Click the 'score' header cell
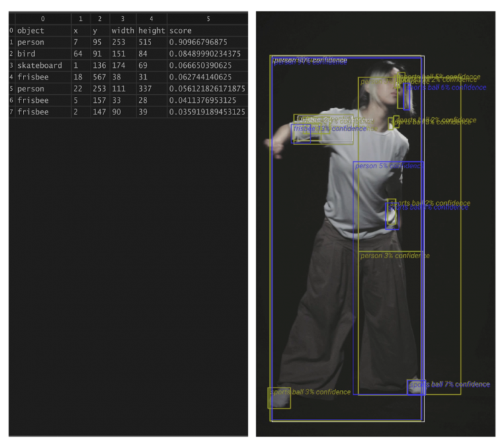This screenshot has height=448, width=504. pos(208,30)
